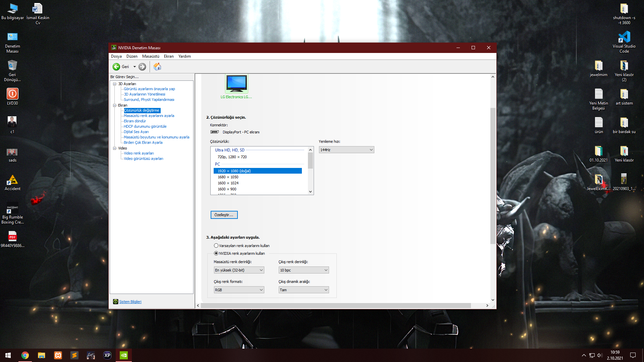Open the Masaüstü menu
Image resolution: width=644 pixels, height=362 pixels.
pos(151,56)
